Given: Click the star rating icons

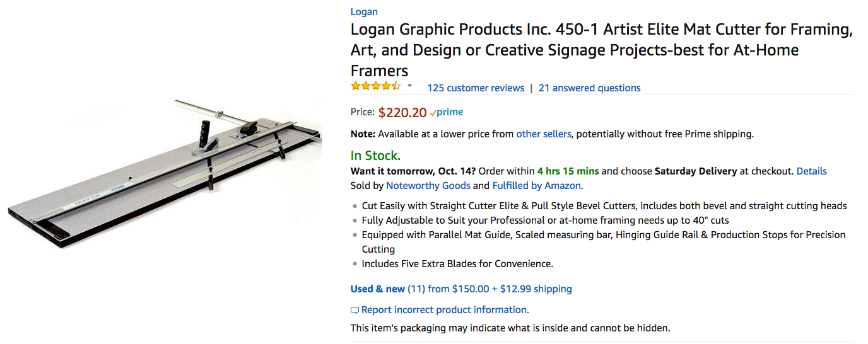Looking at the screenshot, I should pos(375,86).
